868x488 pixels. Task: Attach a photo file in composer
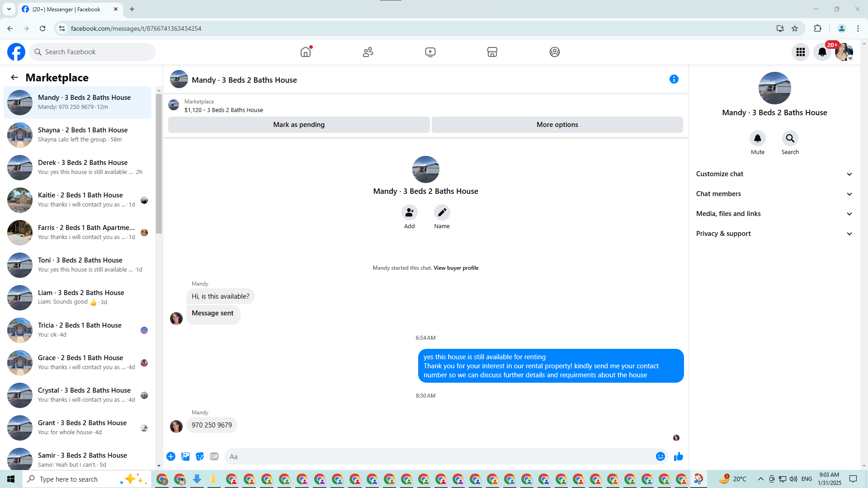click(x=185, y=456)
